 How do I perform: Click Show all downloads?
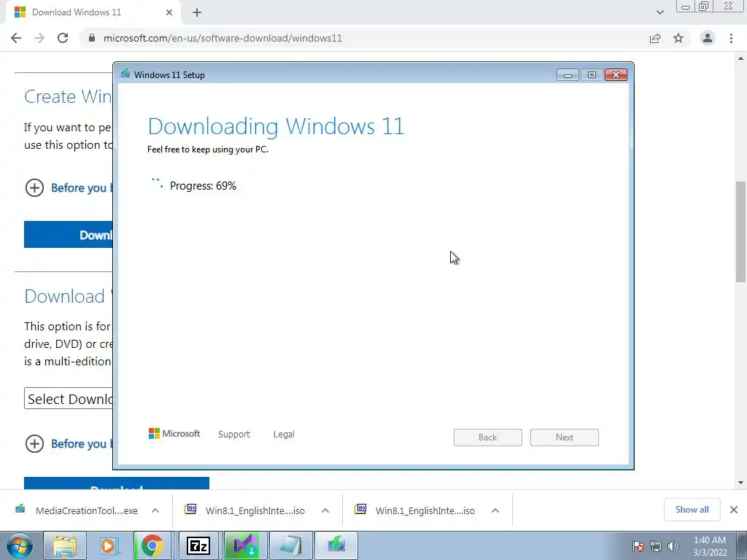692,510
